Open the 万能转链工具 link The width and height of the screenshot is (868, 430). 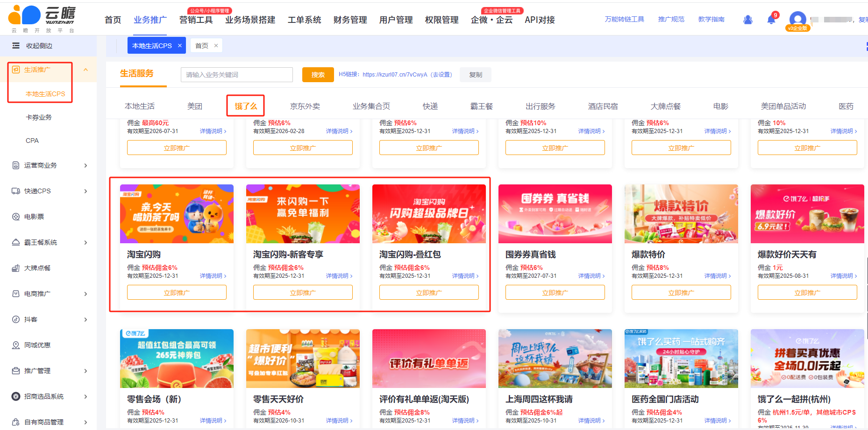coord(624,19)
